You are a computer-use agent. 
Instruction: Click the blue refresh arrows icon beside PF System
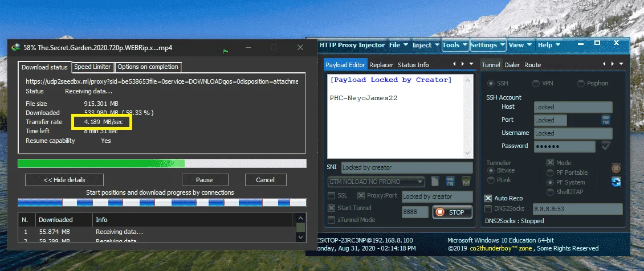[x=616, y=182]
